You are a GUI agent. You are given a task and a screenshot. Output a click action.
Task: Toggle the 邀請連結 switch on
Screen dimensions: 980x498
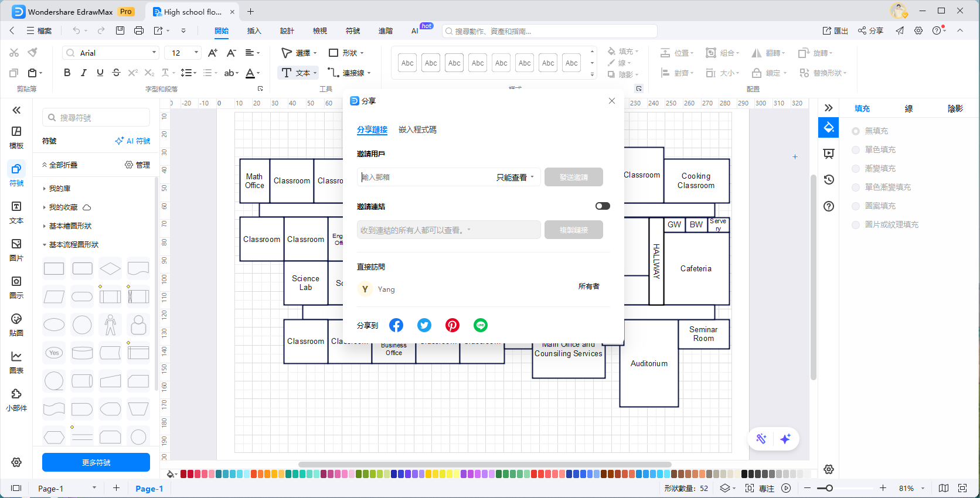coord(603,206)
